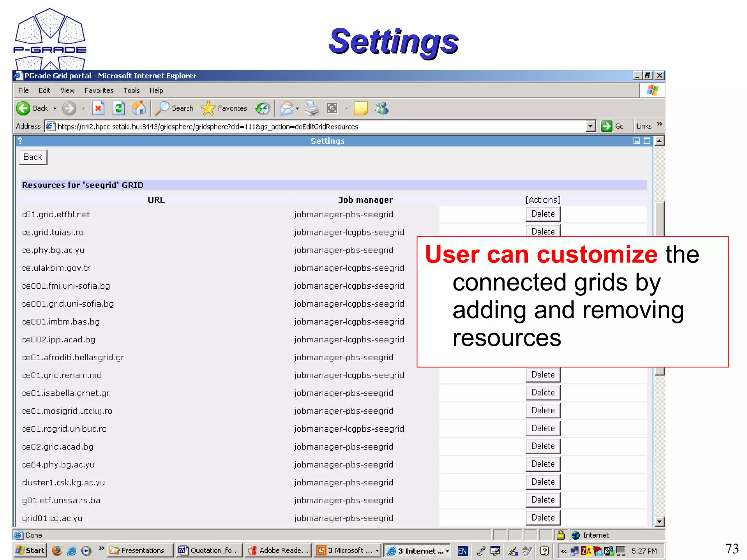Image resolution: width=747 pixels, height=560 pixels.
Task: Open the Mail dropdown arrow
Action: click(x=297, y=109)
